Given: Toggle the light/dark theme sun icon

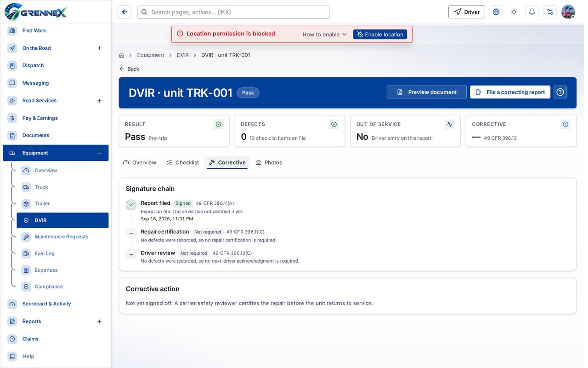Looking at the screenshot, I should click(514, 12).
